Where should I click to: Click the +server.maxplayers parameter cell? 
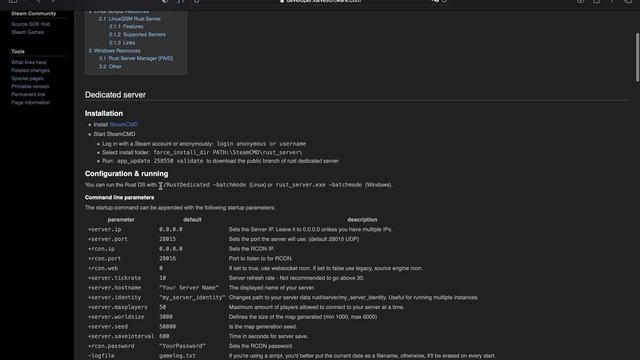(x=118, y=307)
